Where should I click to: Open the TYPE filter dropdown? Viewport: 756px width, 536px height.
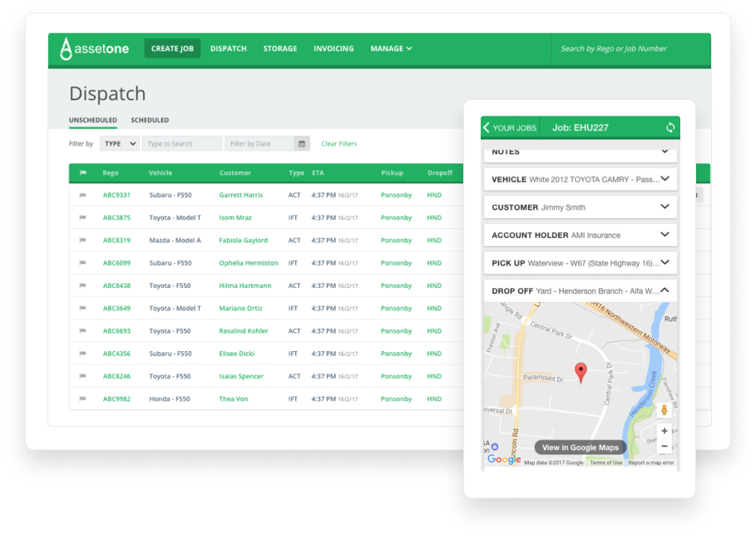coord(120,144)
